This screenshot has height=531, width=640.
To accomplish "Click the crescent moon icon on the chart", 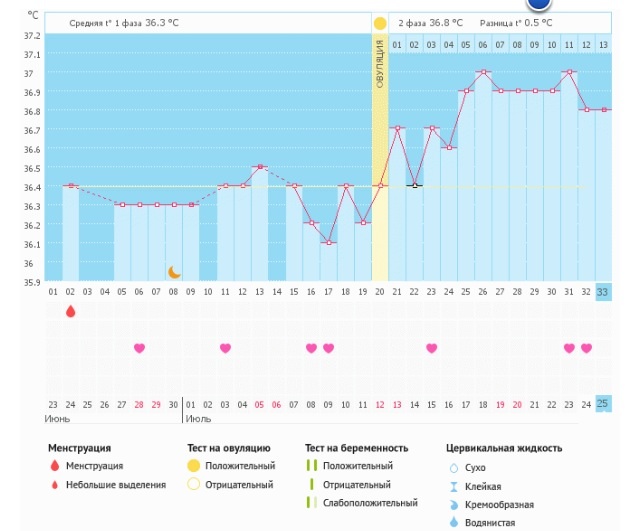I will (x=174, y=272).
